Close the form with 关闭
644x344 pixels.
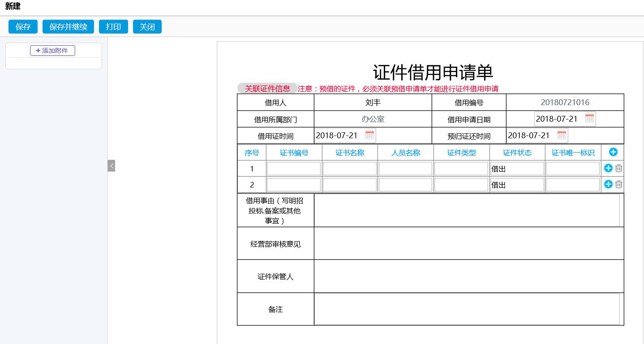click(147, 27)
